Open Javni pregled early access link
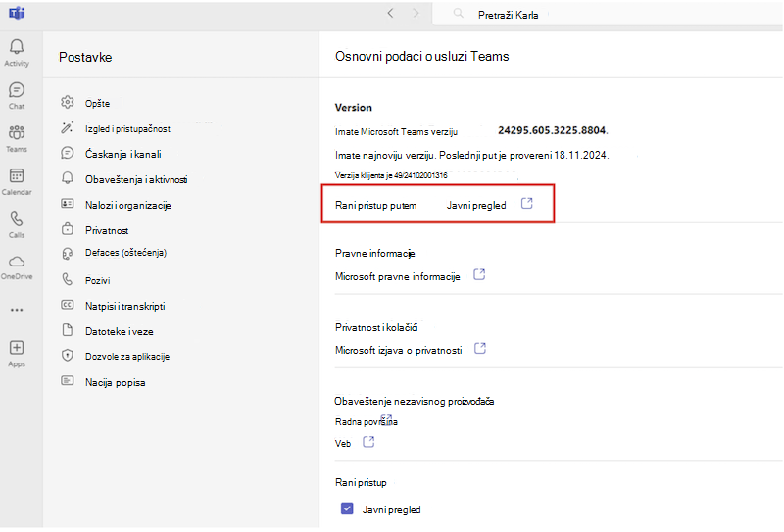Viewport: 784px width, 532px height. point(476,205)
